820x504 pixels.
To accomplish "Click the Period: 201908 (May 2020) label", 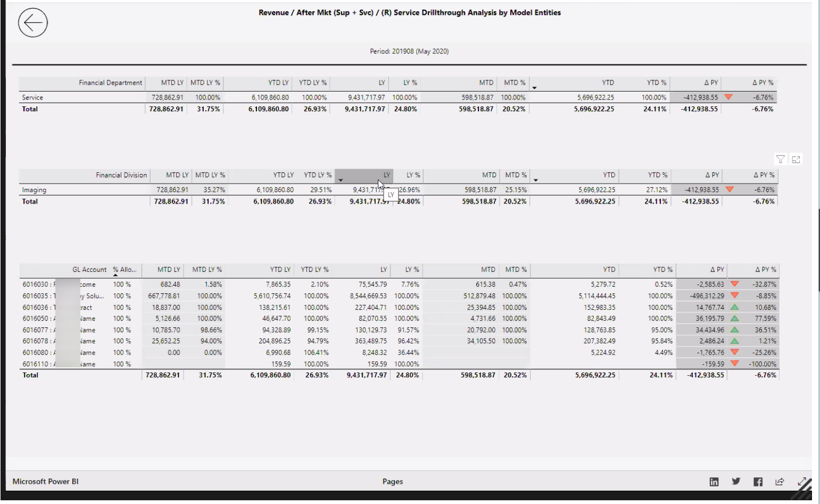I will pyautogui.click(x=409, y=51).
